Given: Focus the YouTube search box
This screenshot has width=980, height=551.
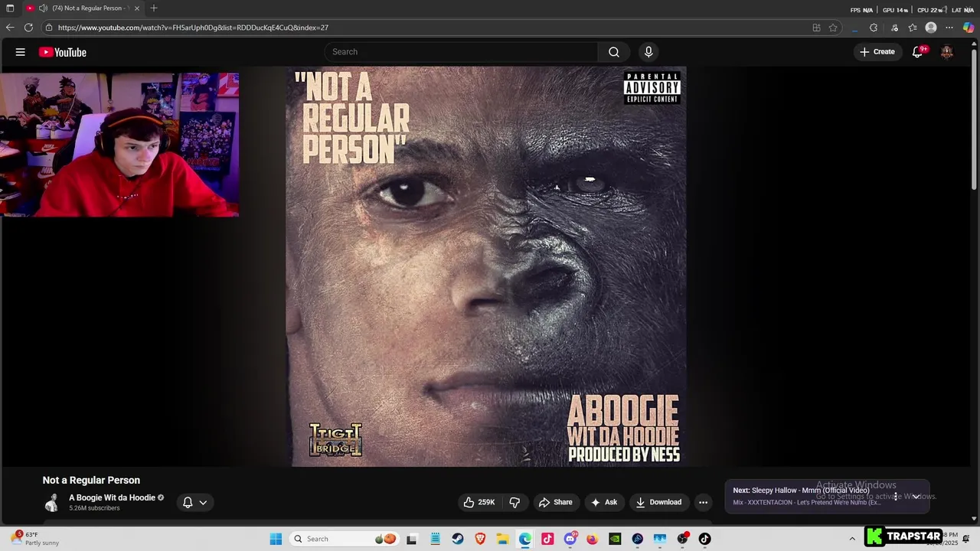Looking at the screenshot, I should [x=462, y=52].
